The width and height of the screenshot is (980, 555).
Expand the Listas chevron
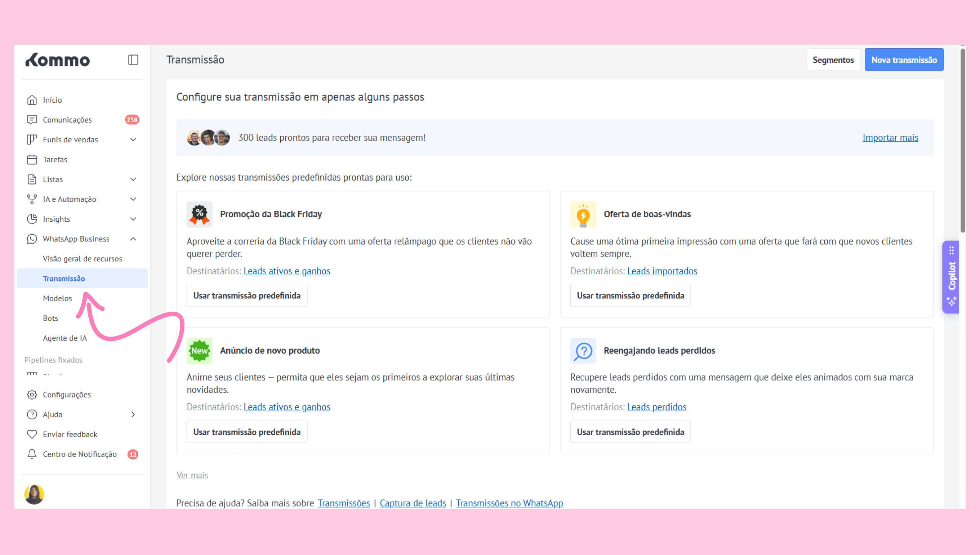click(x=133, y=179)
